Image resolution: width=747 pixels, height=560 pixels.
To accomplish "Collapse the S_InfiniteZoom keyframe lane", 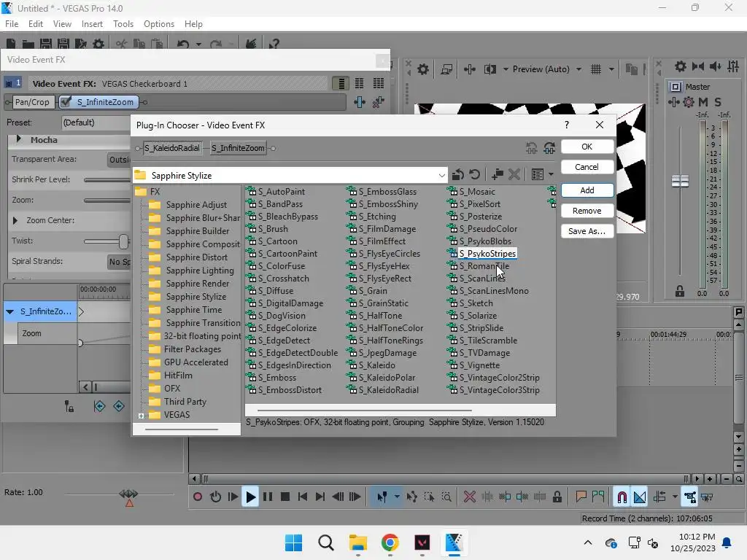I will click(x=9, y=312).
